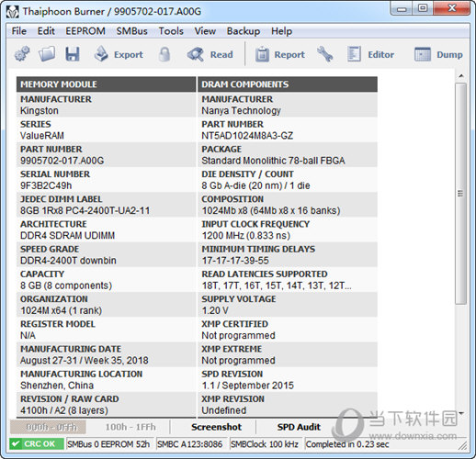476x459 pixels.
Task: Select the 8 GB (8 components) capacity
Action: click(66, 285)
